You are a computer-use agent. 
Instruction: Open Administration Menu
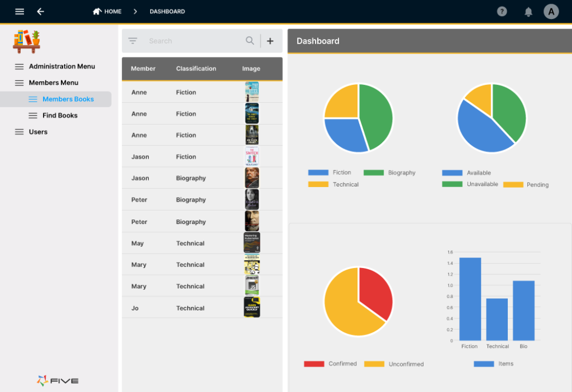(62, 66)
